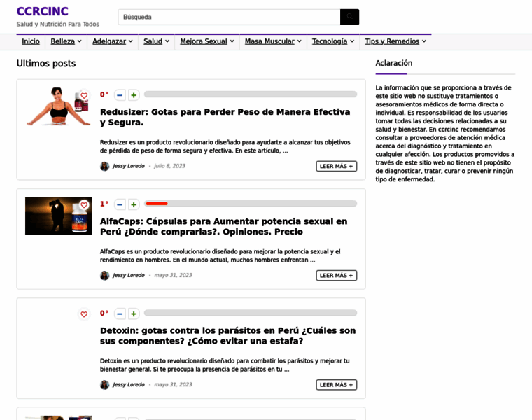Click Jessy Loredo avatar on AlfaCaps post
This screenshot has width=532, height=420.
click(104, 276)
